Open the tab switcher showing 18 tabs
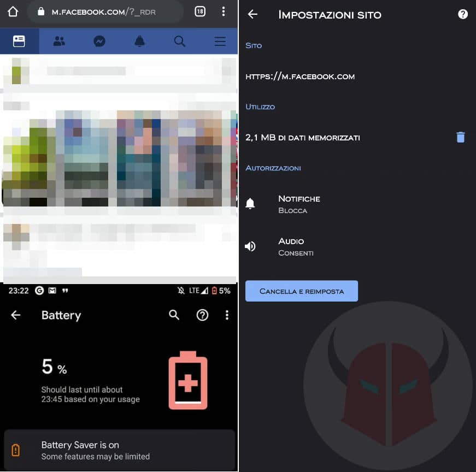The height and width of the screenshot is (472, 476). (200, 11)
